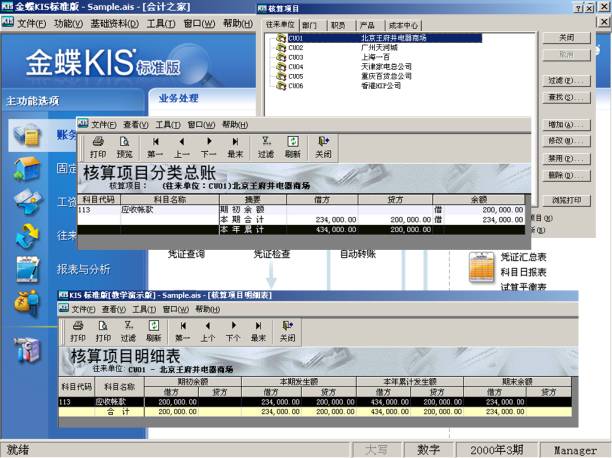
Task: Click Print icon in classified ledger toolbar
Action: [x=98, y=148]
